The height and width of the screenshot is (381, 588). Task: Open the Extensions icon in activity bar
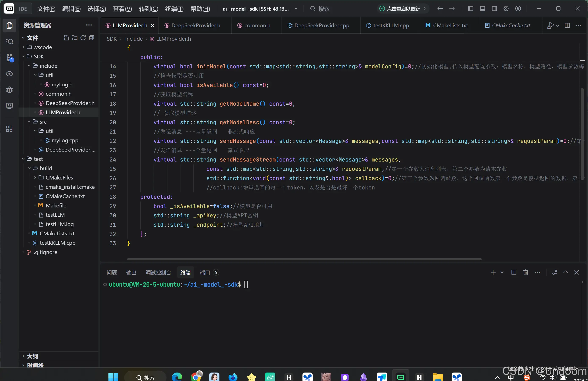pyautogui.click(x=9, y=129)
